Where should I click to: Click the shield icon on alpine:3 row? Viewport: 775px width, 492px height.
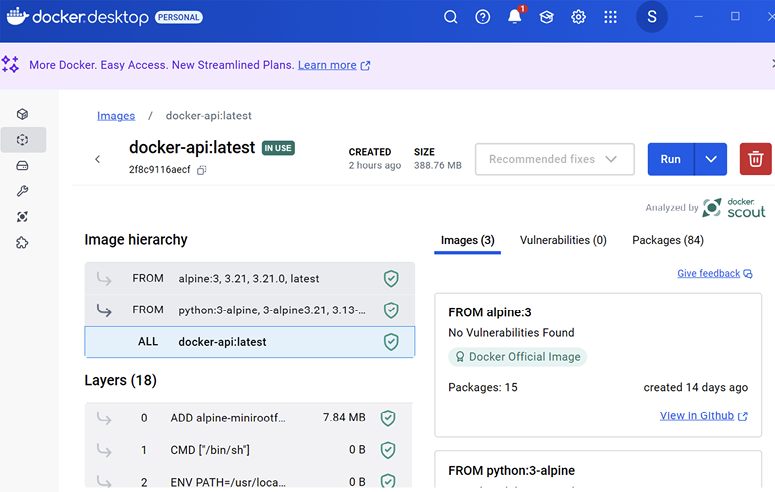coord(391,278)
